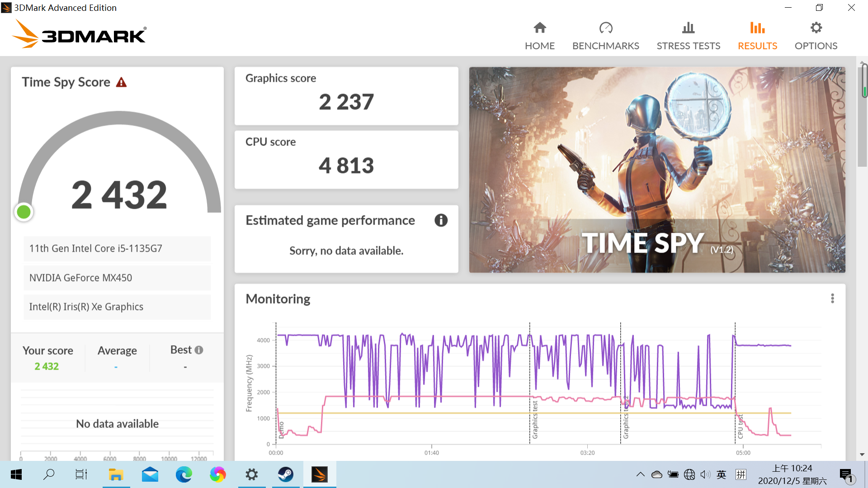Open the BENCHMARKS tab
The height and width of the screenshot is (488, 868).
[605, 36]
